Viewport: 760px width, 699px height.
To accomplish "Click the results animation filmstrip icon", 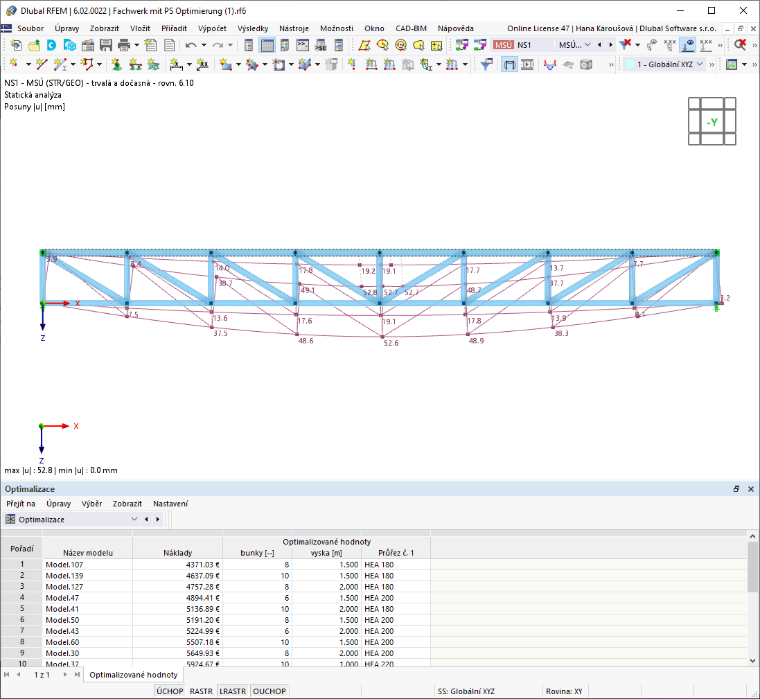I will coord(527,64).
